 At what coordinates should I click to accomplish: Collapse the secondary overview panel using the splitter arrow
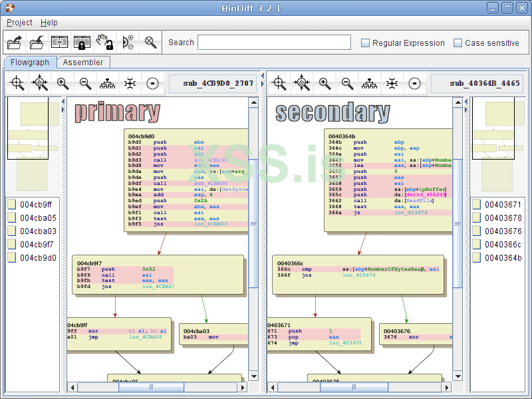click(x=466, y=110)
